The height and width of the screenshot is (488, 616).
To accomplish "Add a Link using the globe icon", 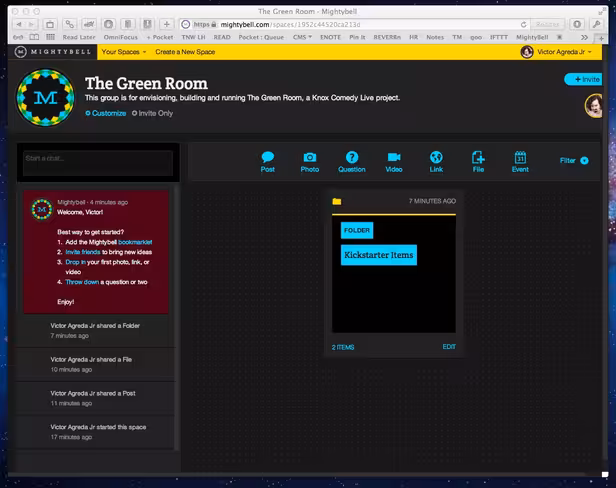I will (x=436, y=157).
